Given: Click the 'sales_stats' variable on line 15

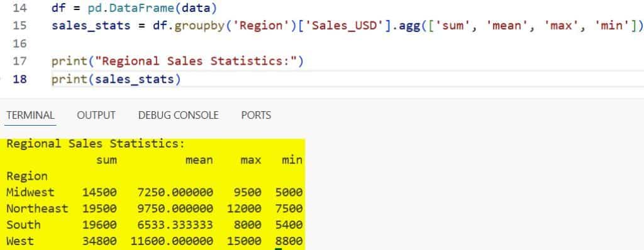Looking at the screenshot, I should coord(91,26).
